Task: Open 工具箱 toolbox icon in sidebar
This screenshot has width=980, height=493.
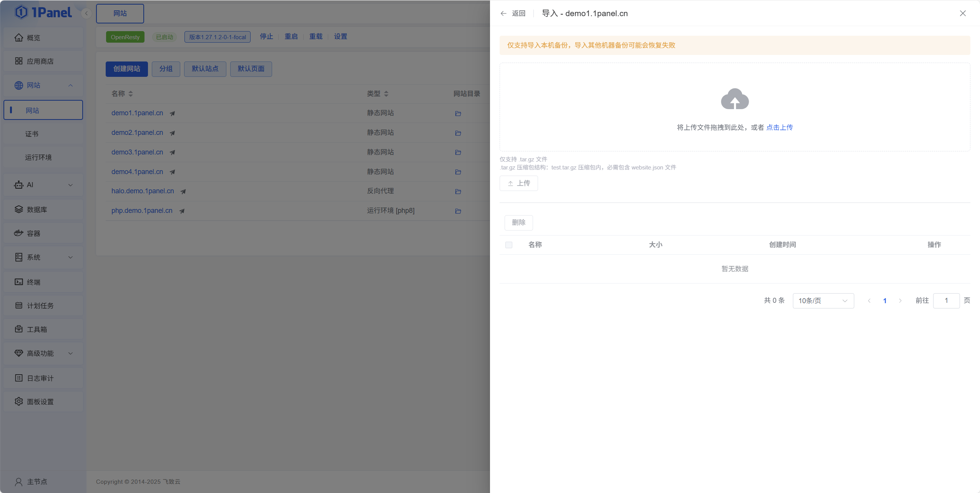Action: click(19, 329)
